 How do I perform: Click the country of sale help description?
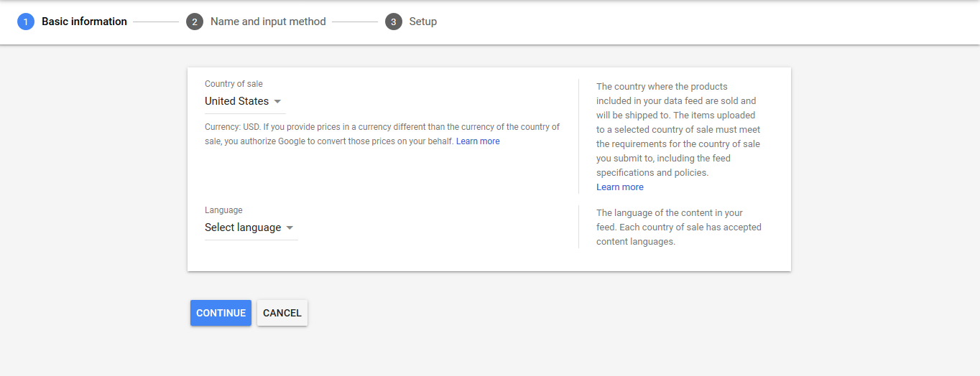click(678, 129)
